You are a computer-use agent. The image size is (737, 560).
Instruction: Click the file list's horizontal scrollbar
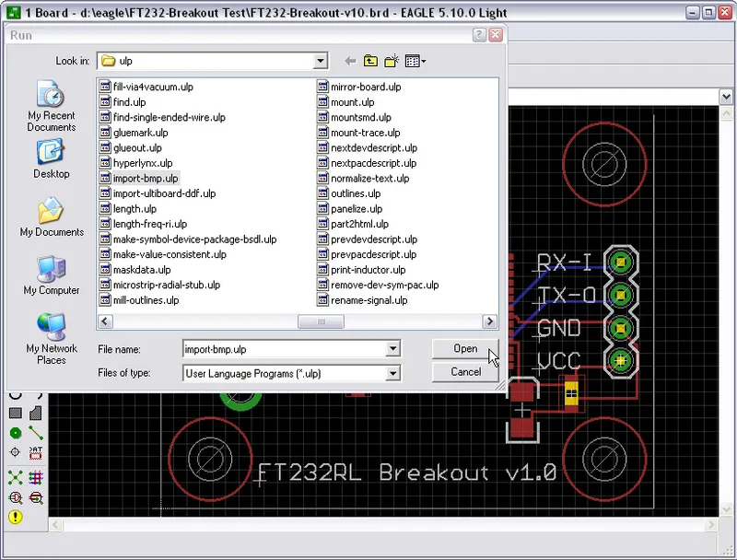coord(322,321)
